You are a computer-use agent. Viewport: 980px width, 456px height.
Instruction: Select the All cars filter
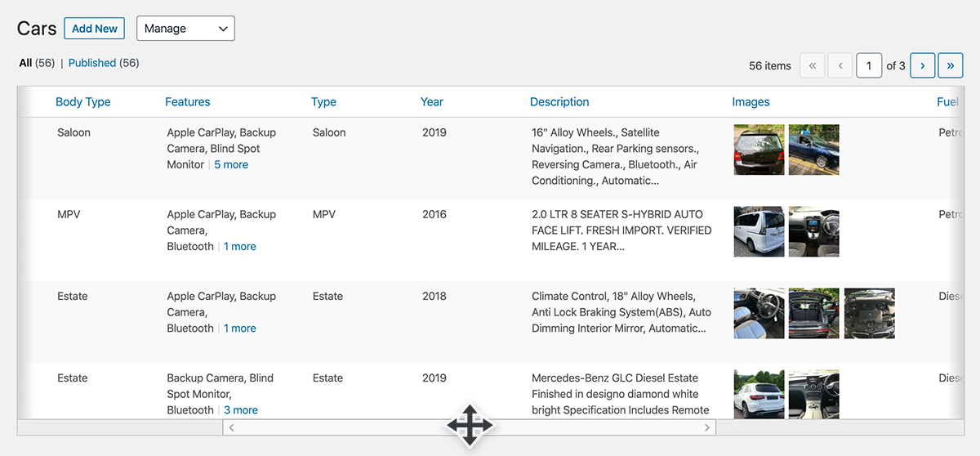[x=25, y=63]
